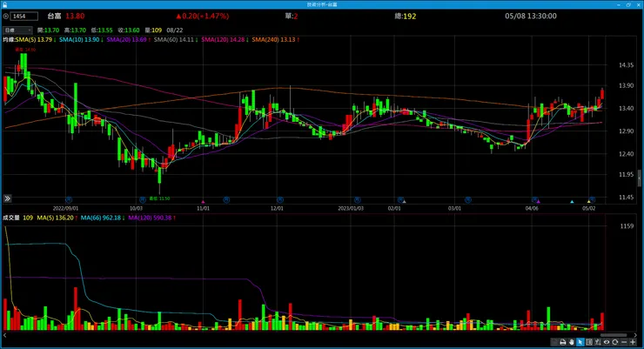Click the circle event icon above 12/01
Screen dimensions: 644x349
click(279, 200)
